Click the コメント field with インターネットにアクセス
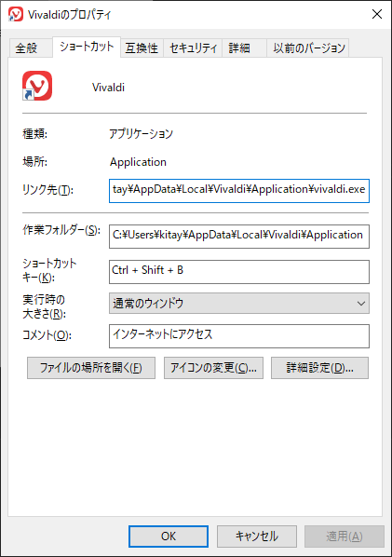The height and width of the screenshot is (557, 392). click(239, 336)
